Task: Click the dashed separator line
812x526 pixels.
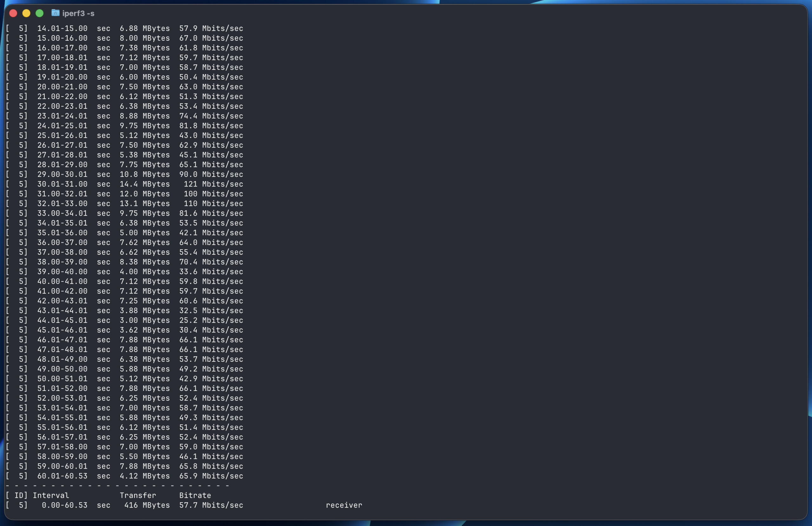Action: coord(118,485)
